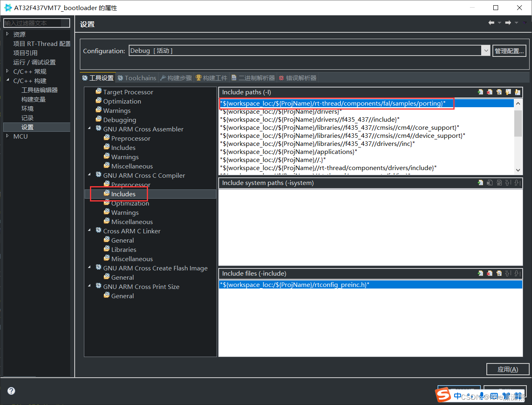The height and width of the screenshot is (405, 532).
Task: Focus the filter text input field
Action: (37, 23)
